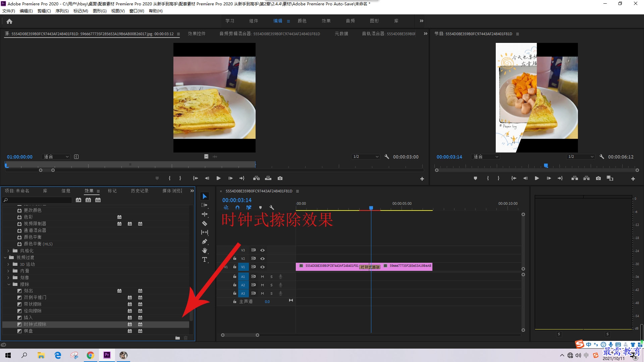644x362 pixels.
Task: Filter effects by 32-bit color icon
Action: 88,200
